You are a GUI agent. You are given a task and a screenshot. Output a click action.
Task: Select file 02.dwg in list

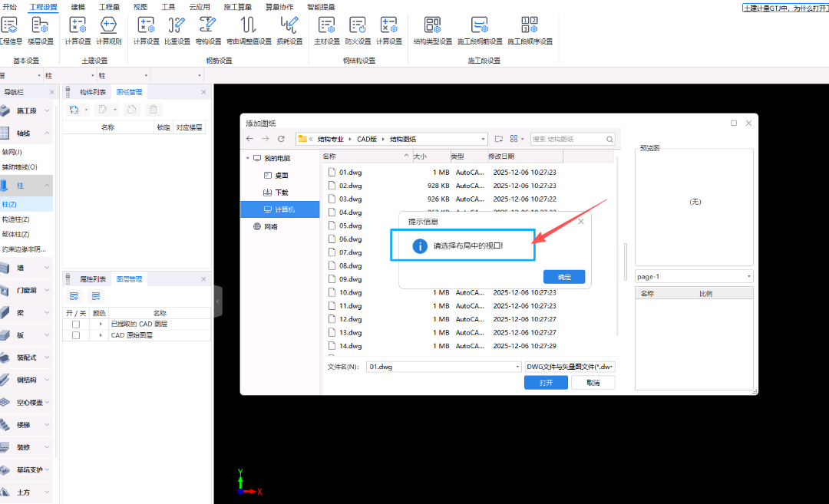[351, 186]
